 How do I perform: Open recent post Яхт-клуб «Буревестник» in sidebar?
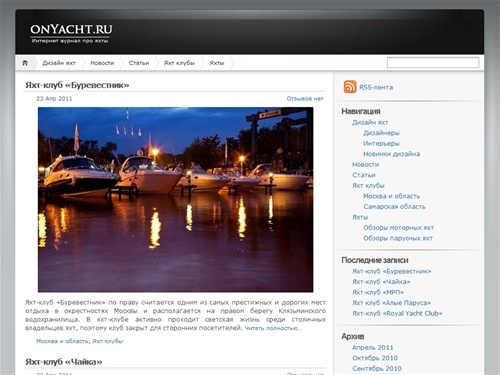pos(391,271)
